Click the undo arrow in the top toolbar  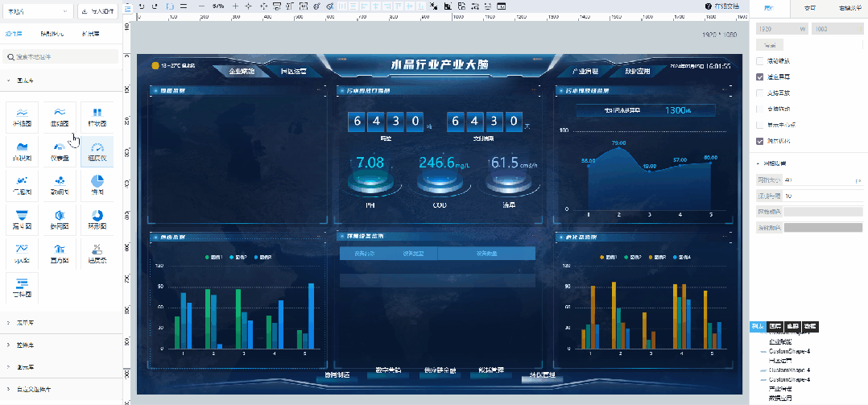pyautogui.click(x=141, y=6)
